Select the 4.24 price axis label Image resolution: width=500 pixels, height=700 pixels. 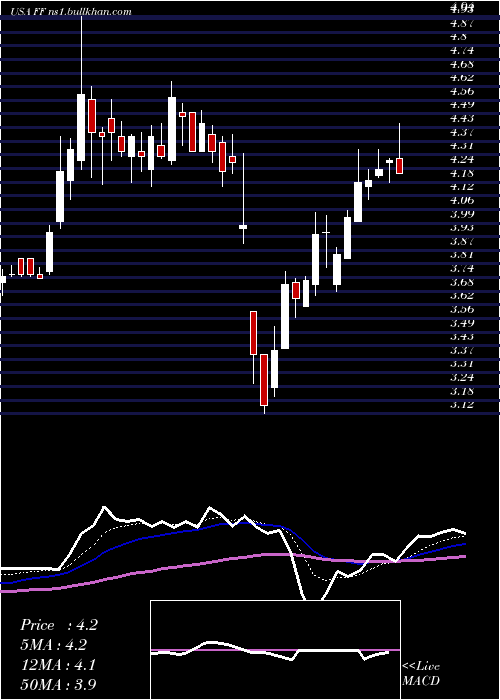(461, 160)
